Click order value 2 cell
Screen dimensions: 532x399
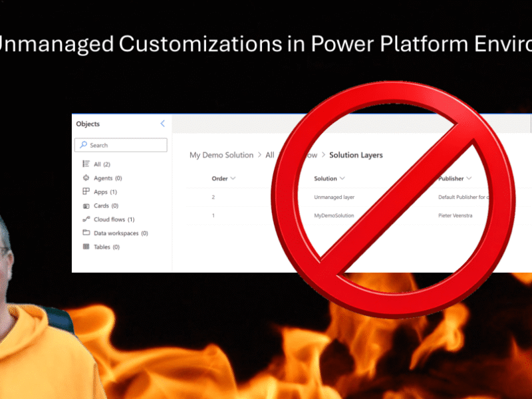(x=213, y=197)
